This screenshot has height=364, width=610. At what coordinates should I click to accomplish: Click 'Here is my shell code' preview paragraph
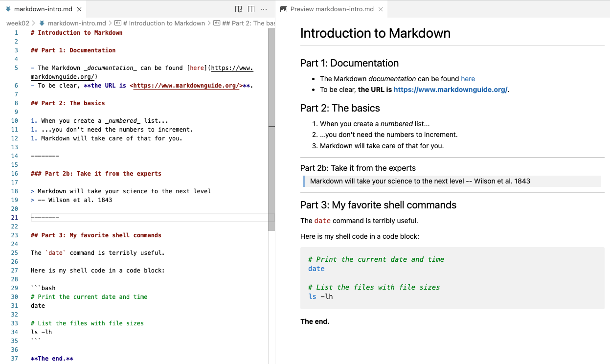coord(360,237)
